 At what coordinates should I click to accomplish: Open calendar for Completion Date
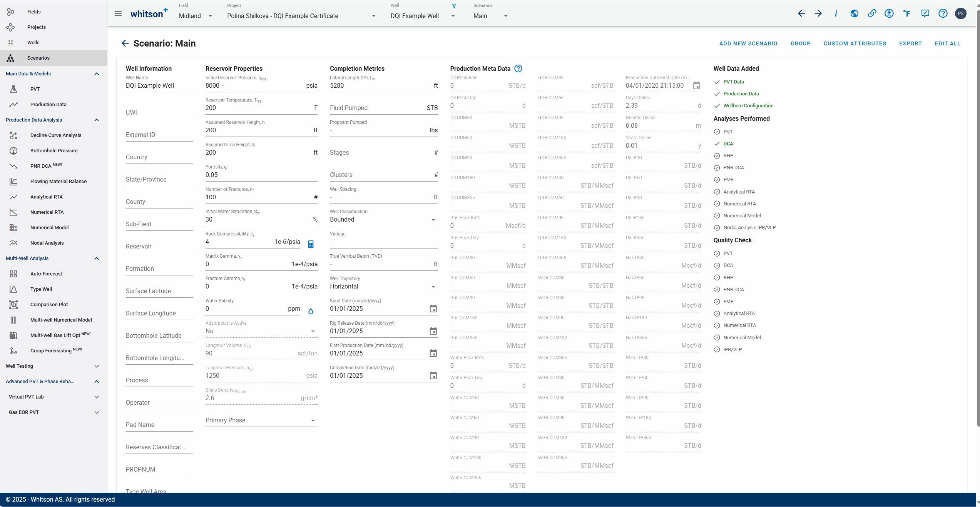point(433,375)
